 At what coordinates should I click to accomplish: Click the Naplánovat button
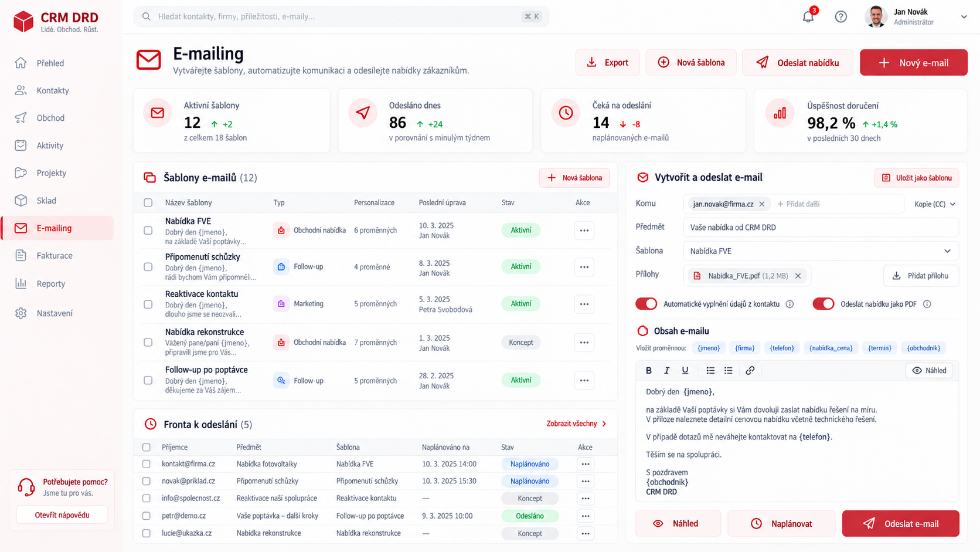tap(781, 523)
